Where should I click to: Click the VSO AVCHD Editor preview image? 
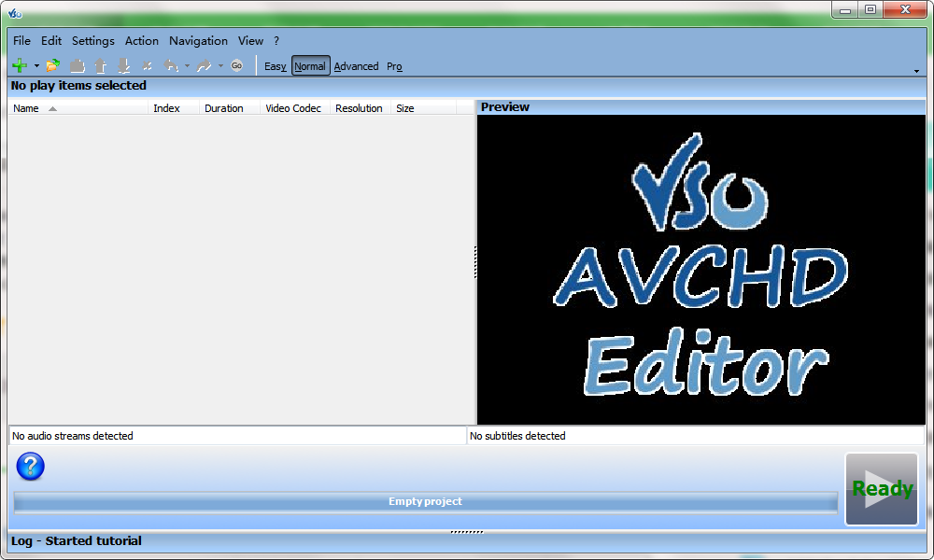coord(701,270)
